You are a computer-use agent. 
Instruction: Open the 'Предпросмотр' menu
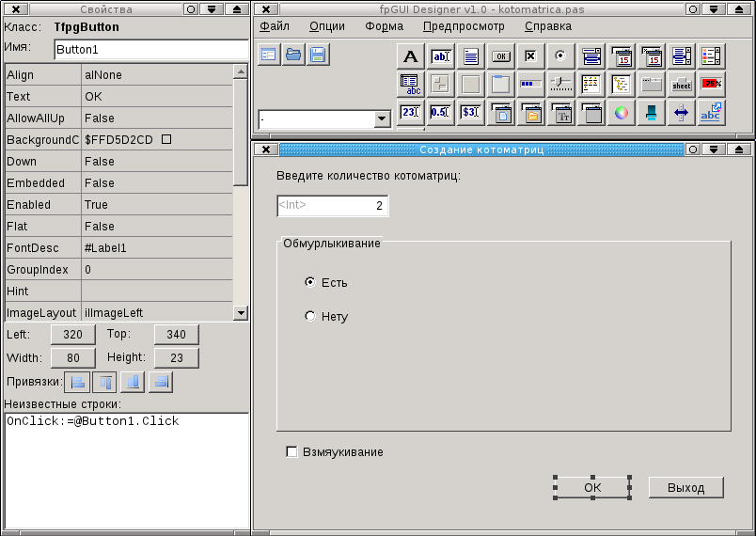pyautogui.click(x=464, y=26)
